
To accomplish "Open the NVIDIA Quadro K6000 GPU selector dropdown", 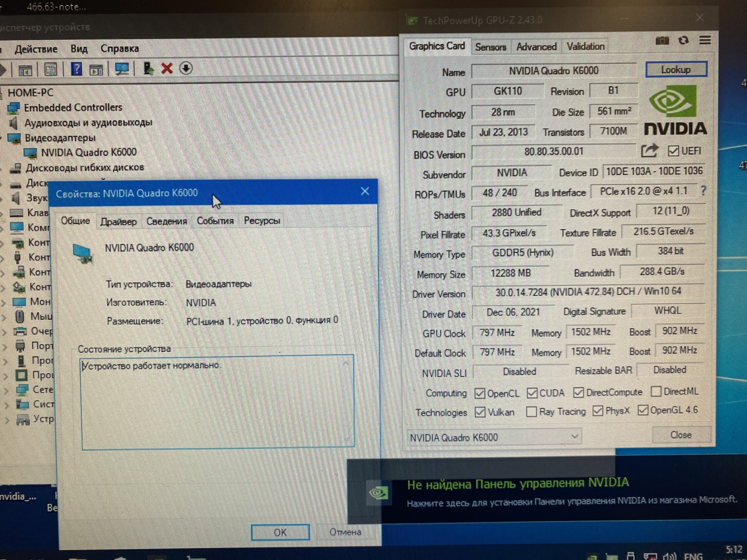I will pyautogui.click(x=494, y=437).
